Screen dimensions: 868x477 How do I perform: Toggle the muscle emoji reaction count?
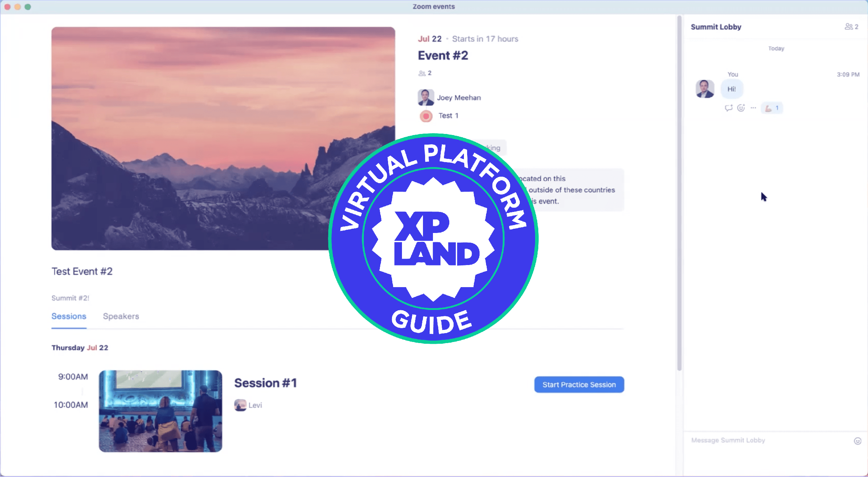tap(772, 108)
